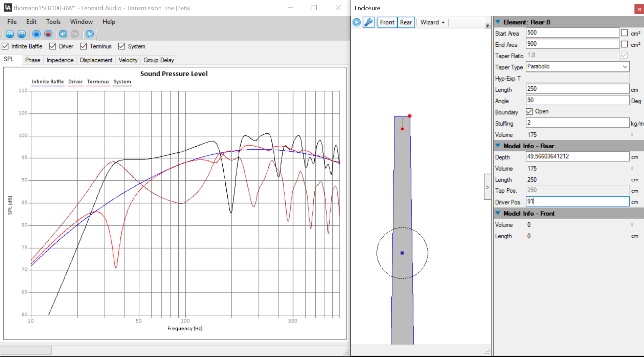
Task: Click the step-back arrow toolbar icon
Action: (63, 34)
